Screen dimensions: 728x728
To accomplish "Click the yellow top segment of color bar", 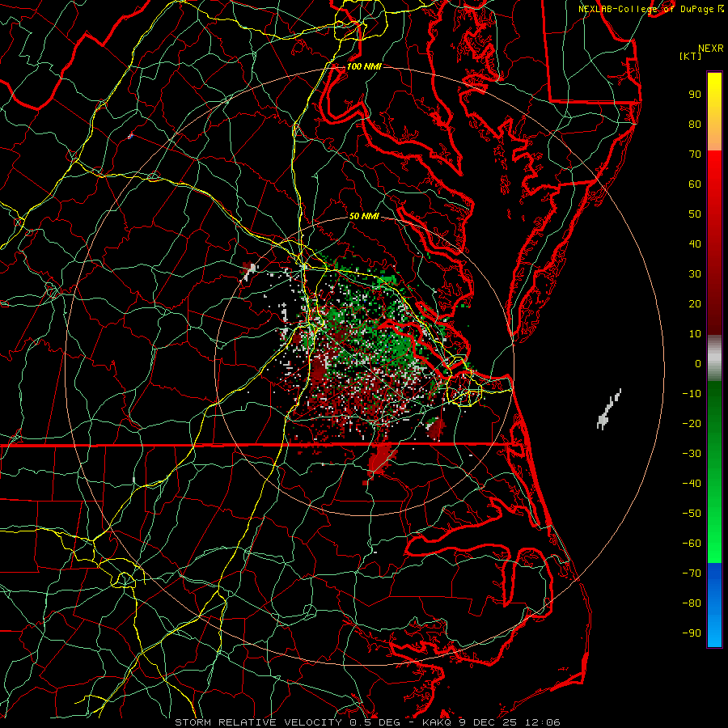I will point(714,112).
